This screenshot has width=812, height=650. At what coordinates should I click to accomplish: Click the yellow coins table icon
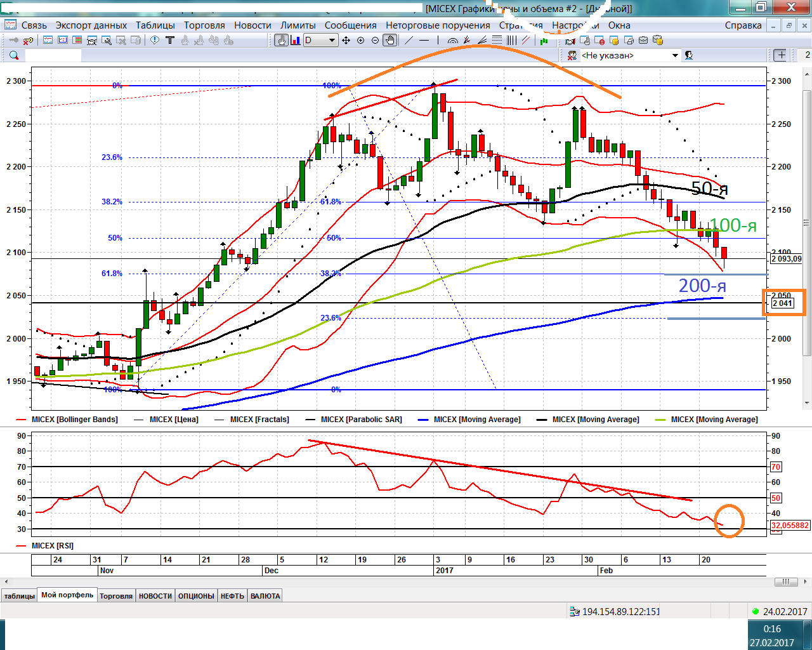(x=614, y=40)
